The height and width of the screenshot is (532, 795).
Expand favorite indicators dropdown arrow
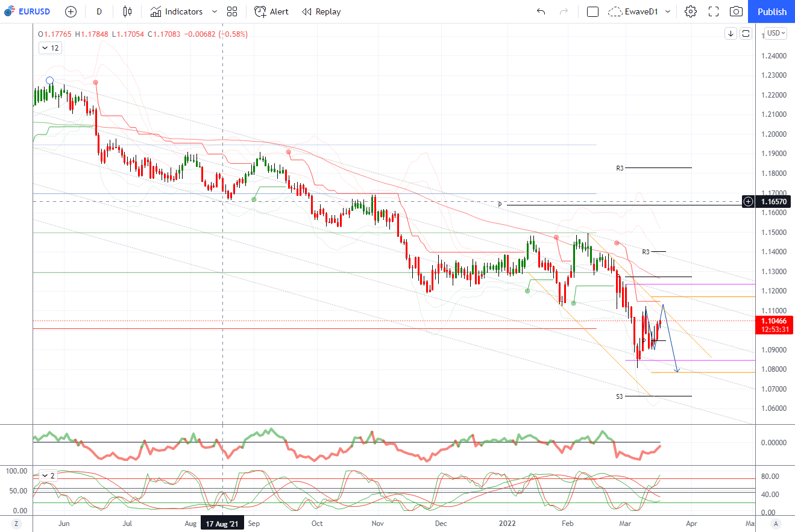pyautogui.click(x=215, y=11)
